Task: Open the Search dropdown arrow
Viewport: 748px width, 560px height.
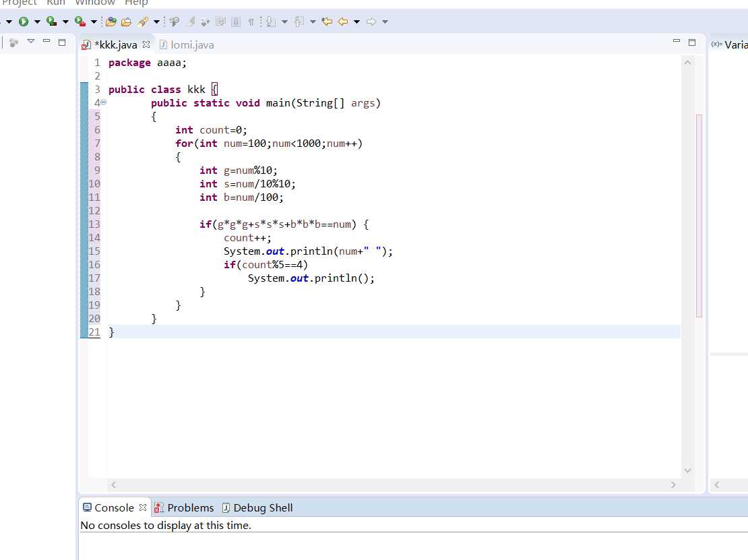Action: 156,22
